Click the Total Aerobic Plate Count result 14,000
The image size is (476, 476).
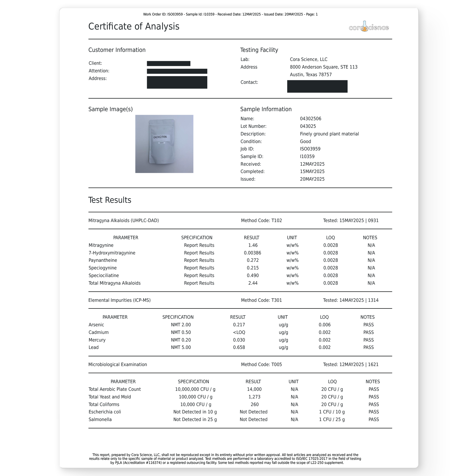pos(254,389)
